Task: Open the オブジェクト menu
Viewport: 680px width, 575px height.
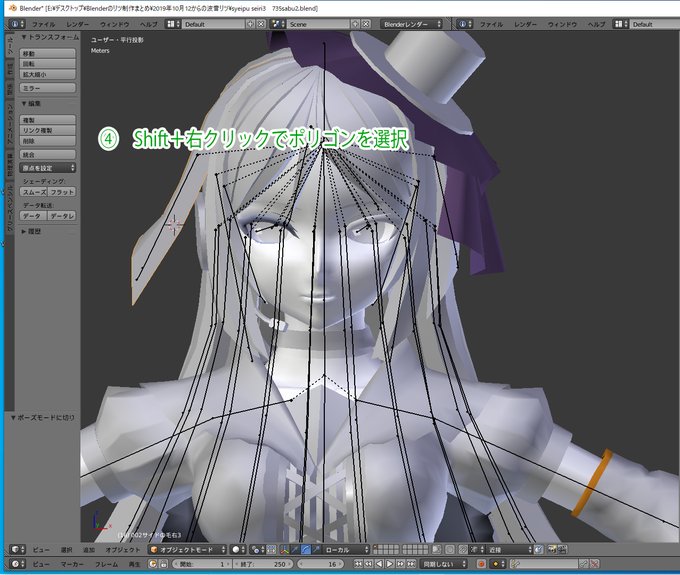Action: pyautogui.click(x=123, y=550)
